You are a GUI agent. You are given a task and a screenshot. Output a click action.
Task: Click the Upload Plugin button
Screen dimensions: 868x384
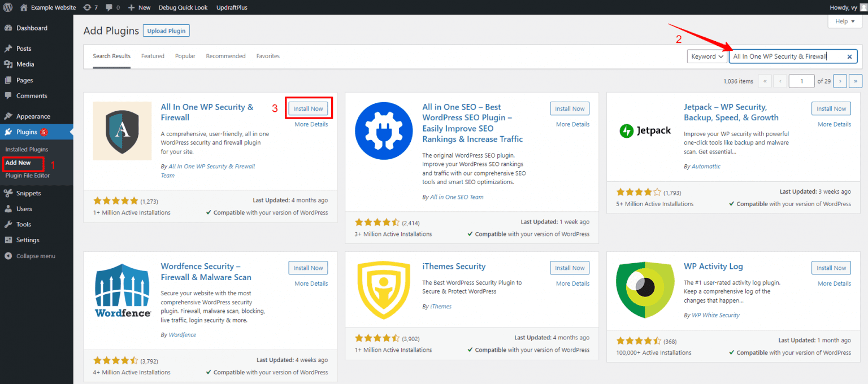pyautogui.click(x=166, y=30)
